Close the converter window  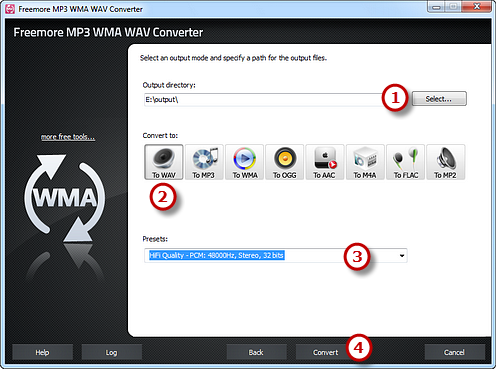(477, 7)
